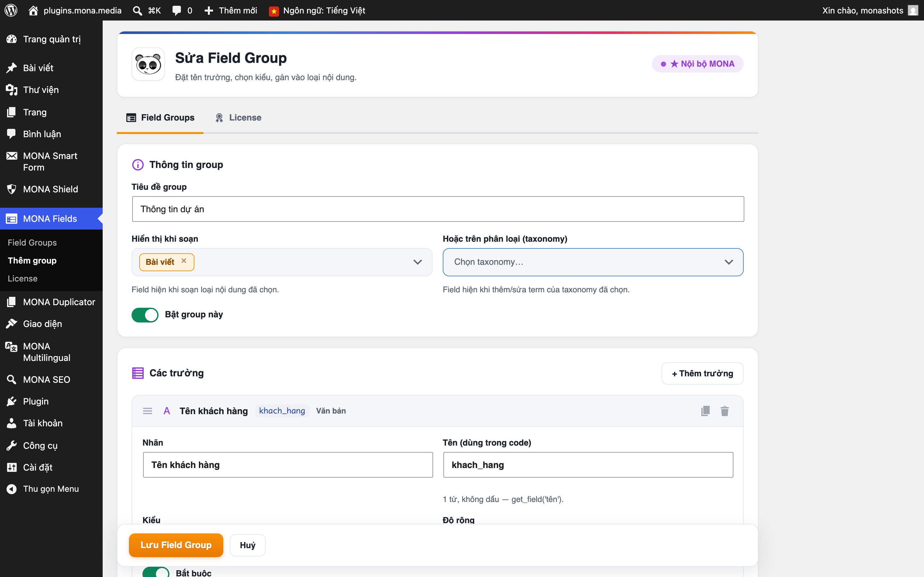Expand the Hiển thị khi soạn dropdown

282,262
